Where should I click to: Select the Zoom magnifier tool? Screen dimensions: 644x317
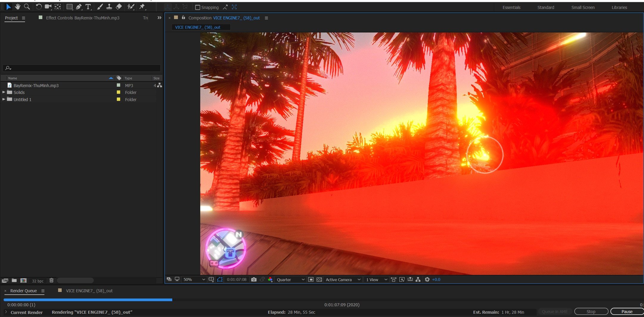tap(27, 7)
